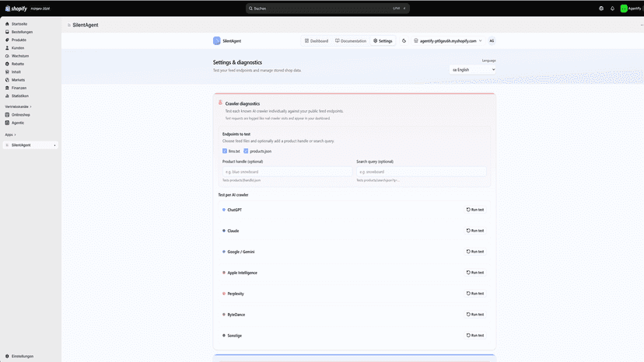Open Einstellungen gear icon
Image resolution: width=644 pixels, height=362 pixels.
(7, 357)
